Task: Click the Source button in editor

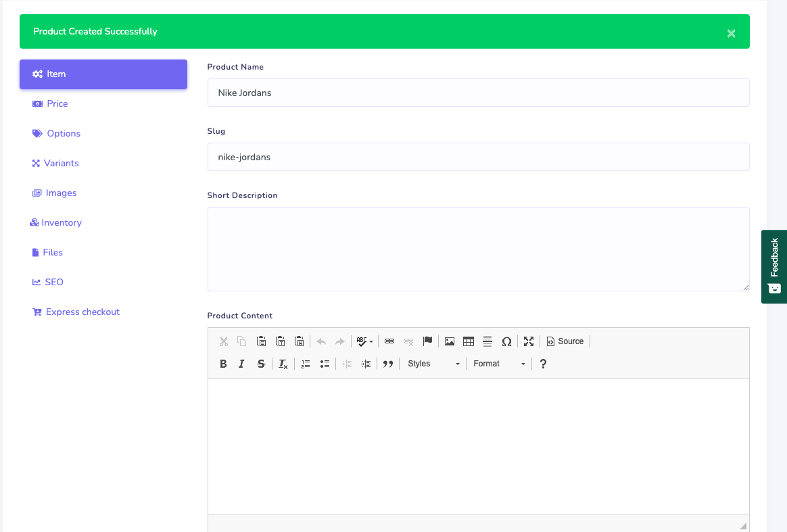Action: tap(565, 341)
